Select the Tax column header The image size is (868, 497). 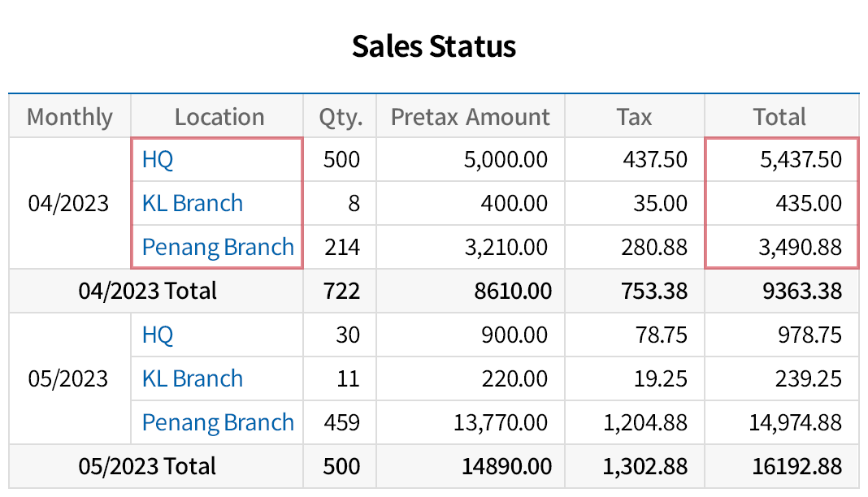(x=634, y=117)
